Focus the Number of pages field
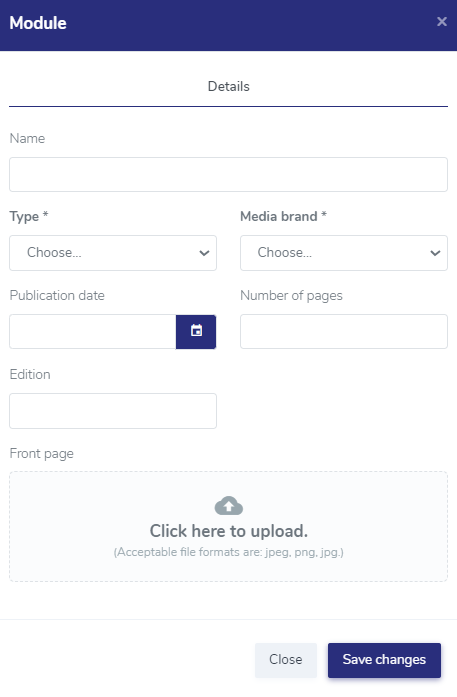This screenshot has height=697, width=457. pyautogui.click(x=344, y=332)
